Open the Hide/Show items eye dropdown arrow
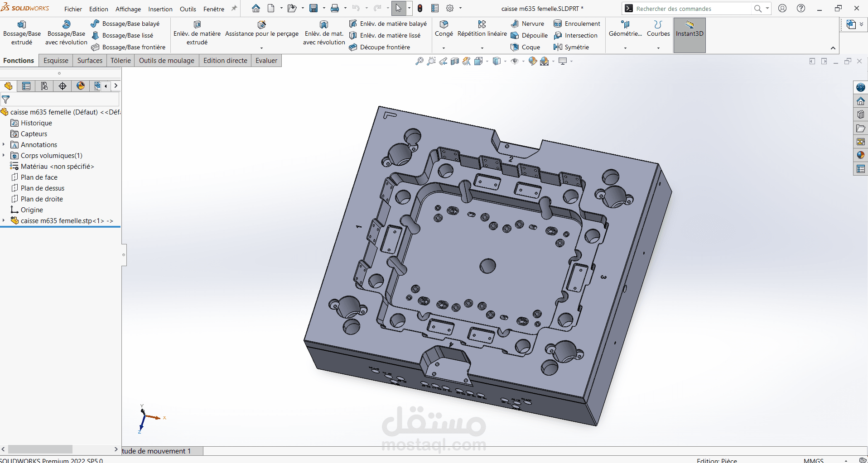Image resolution: width=868 pixels, height=463 pixels. click(523, 61)
